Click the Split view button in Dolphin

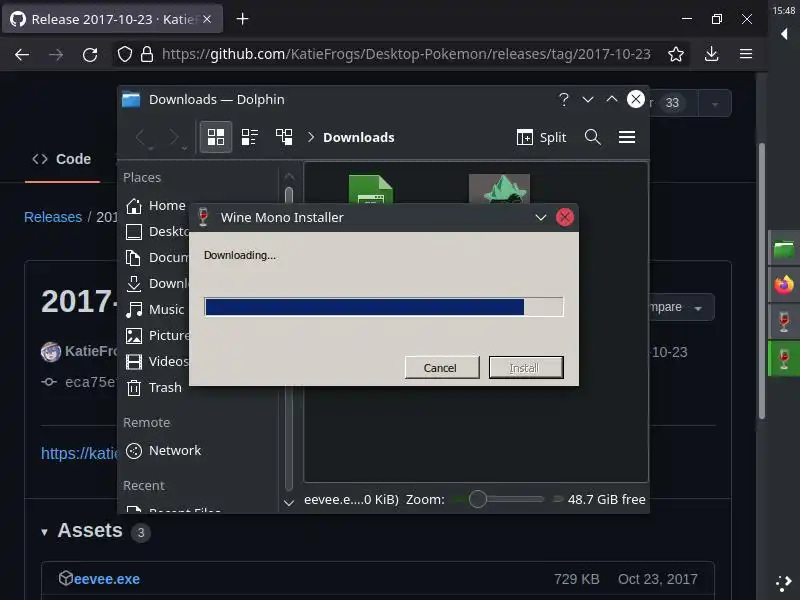(x=541, y=137)
